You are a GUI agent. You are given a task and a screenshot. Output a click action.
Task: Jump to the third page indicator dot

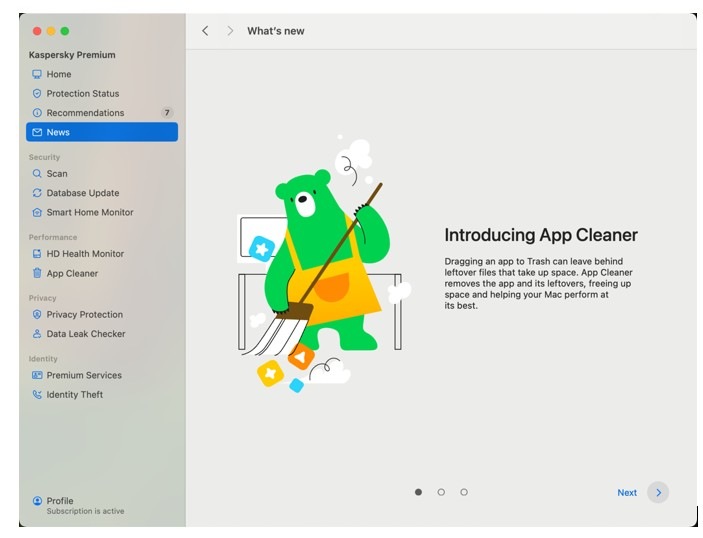pyautogui.click(x=464, y=492)
